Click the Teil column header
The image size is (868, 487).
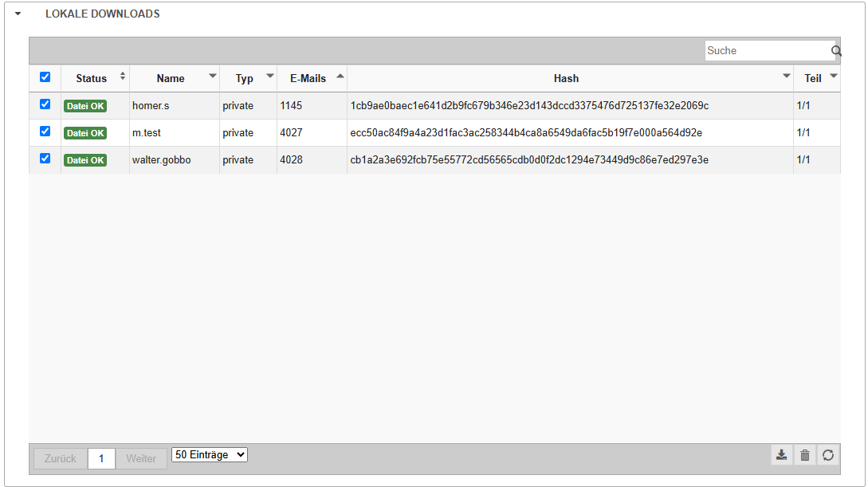812,78
